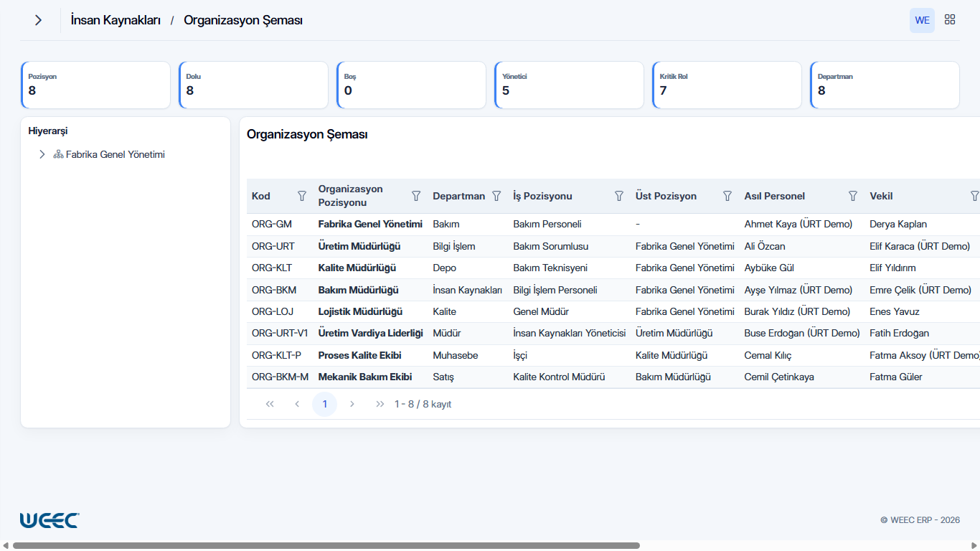Expand the sidebar with the chevron arrow

38,20
